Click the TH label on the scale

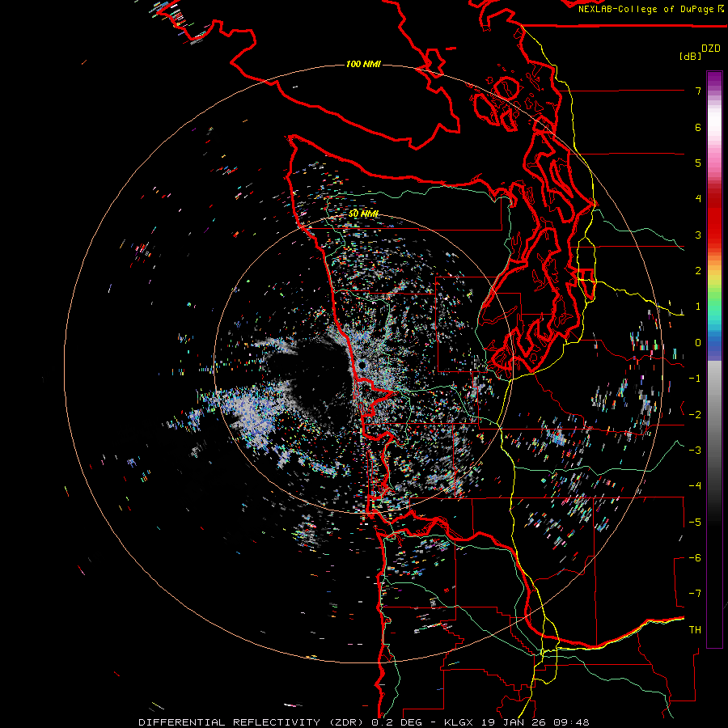point(695,630)
